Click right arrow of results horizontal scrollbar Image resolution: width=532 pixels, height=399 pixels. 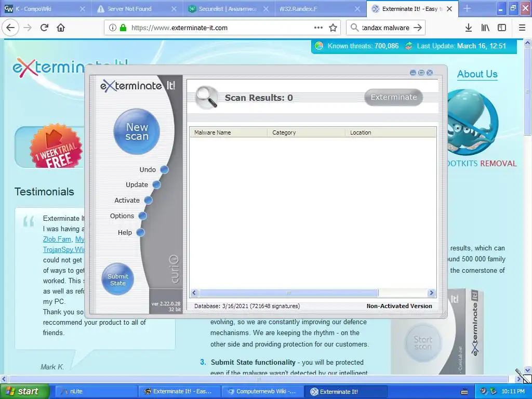pos(431,293)
